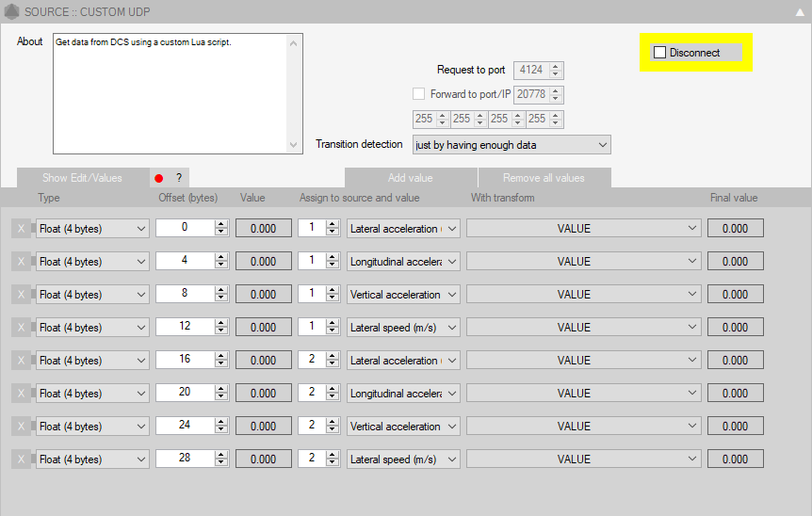Collapse the Source Custom UDP panel arrow
This screenshot has height=516, width=812.
point(799,12)
